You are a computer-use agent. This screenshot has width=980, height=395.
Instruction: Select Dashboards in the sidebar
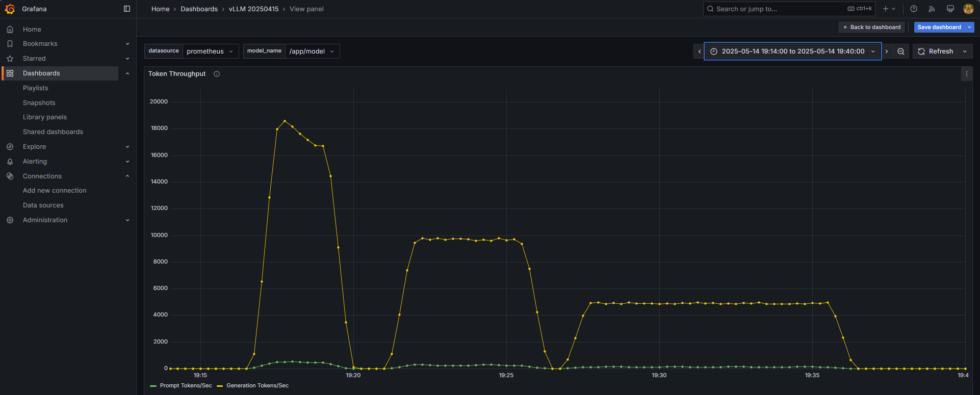click(41, 73)
